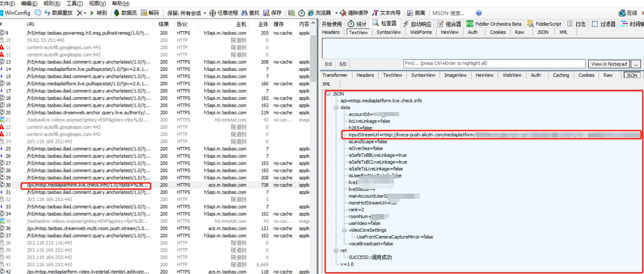Switch to the 开始使用 tab

332,24
